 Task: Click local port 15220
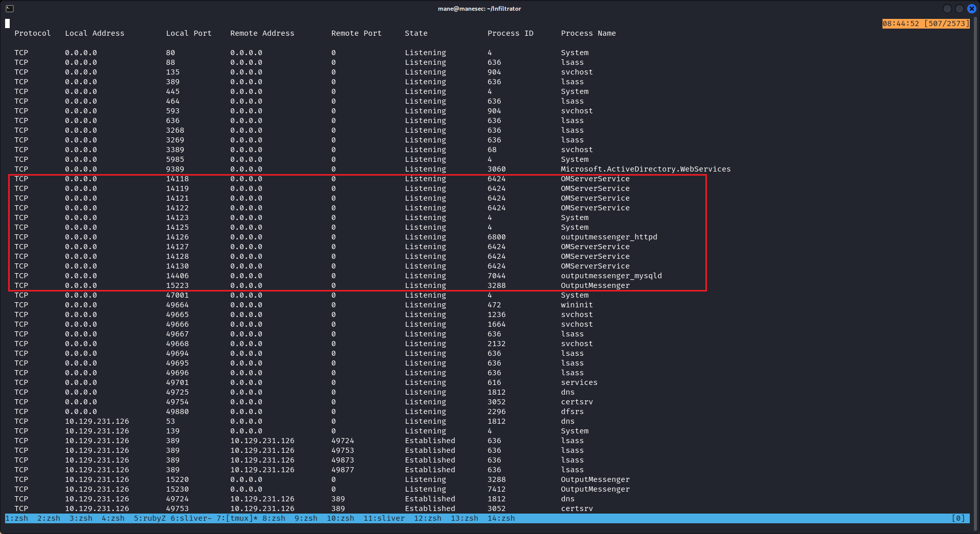pos(177,479)
